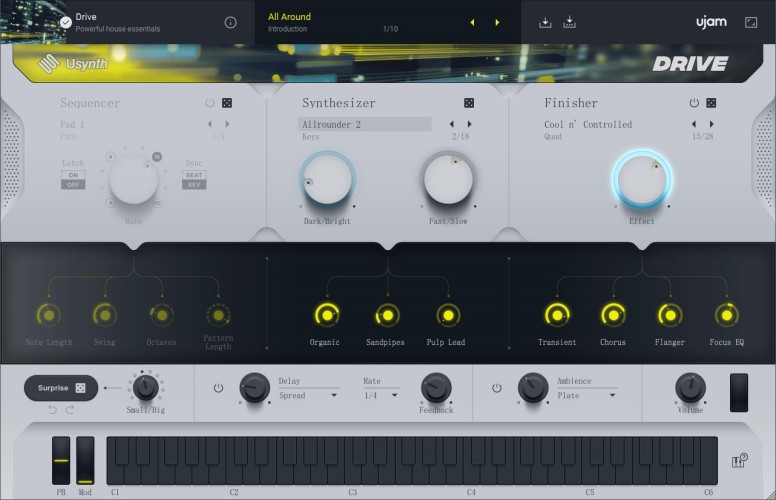The width and height of the screenshot is (776, 500).
Task: Open the Delay Spread dropdown
Action: point(308,395)
